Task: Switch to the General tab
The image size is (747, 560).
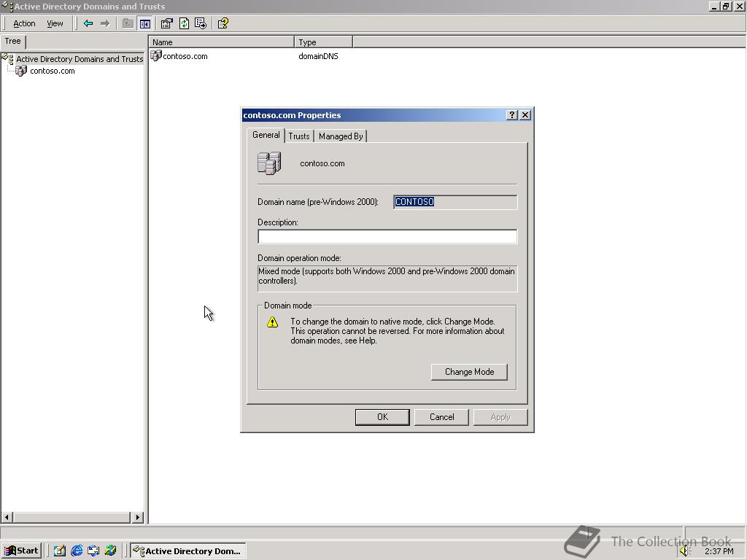Action: (266, 135)
